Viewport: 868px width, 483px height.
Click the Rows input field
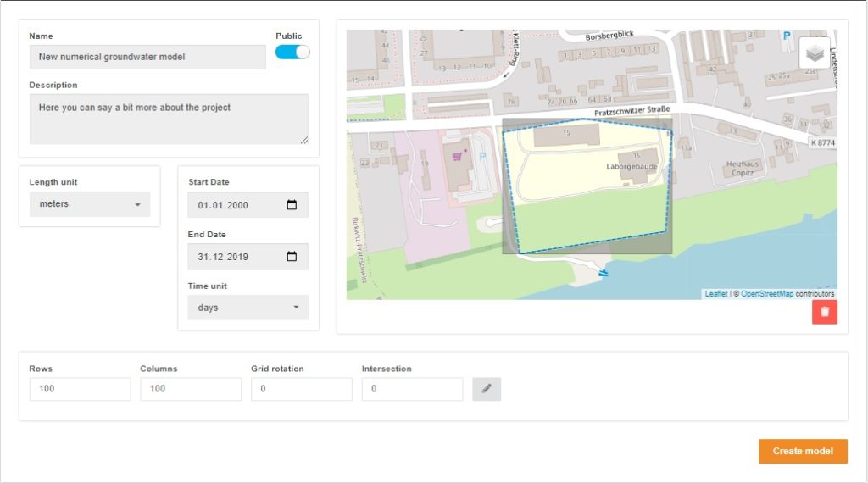(80, 389)
